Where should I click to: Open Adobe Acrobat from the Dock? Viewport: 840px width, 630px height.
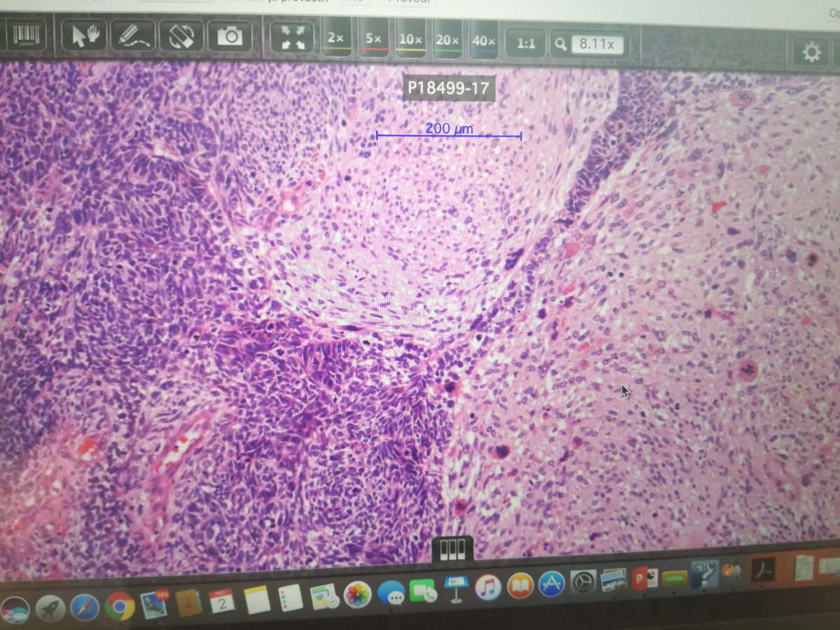tap(763, 569)
